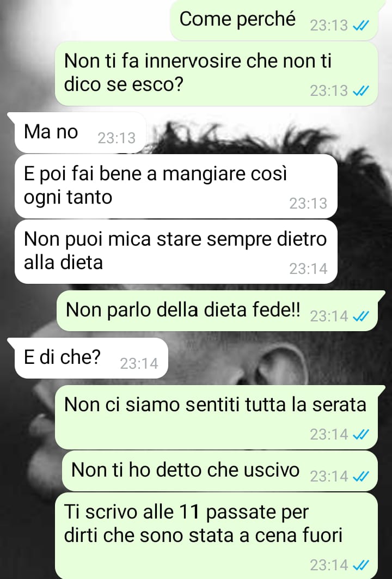Click read-receipt ticks on 'Come perché' message

click(x=361, y=26)
